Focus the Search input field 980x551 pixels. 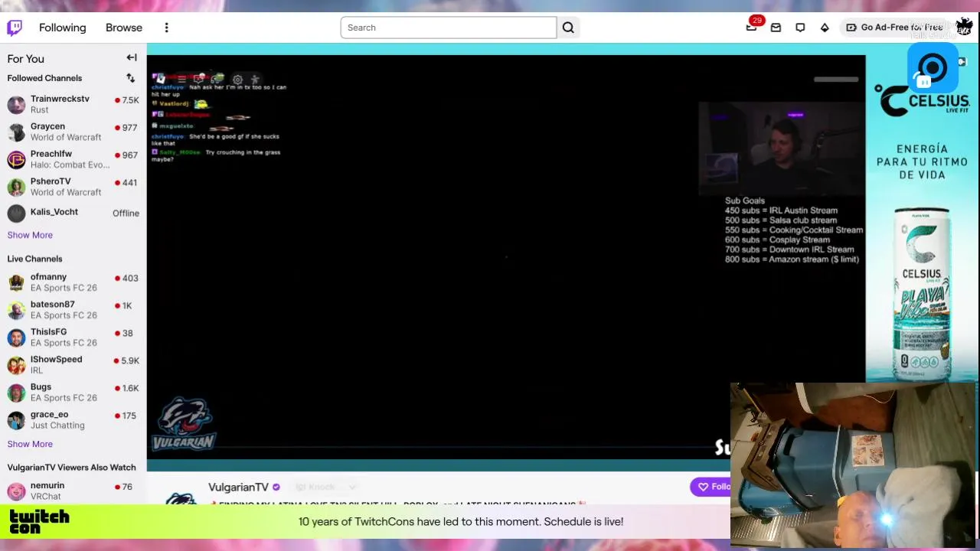coord(449,28)
